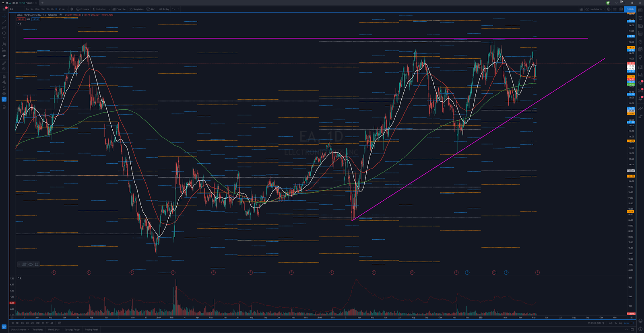Open the Stock Screener tab
The image size is (644, 333).
coord(19,329)
